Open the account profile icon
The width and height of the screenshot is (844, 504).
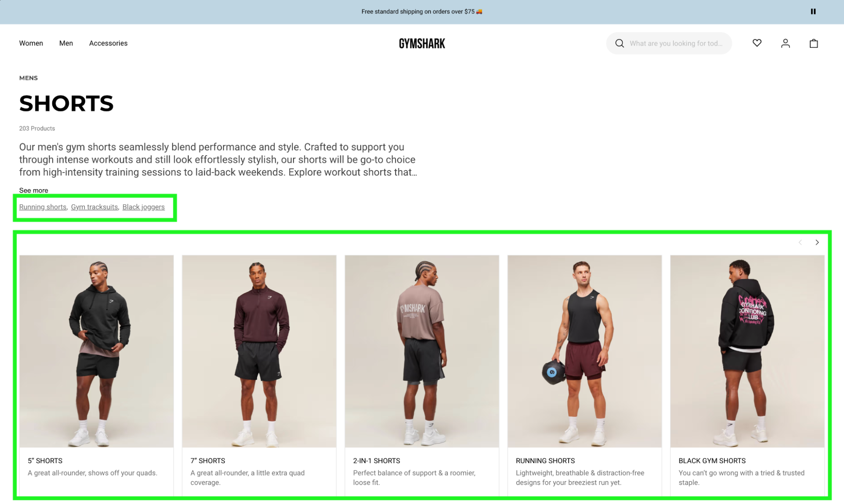785,43
